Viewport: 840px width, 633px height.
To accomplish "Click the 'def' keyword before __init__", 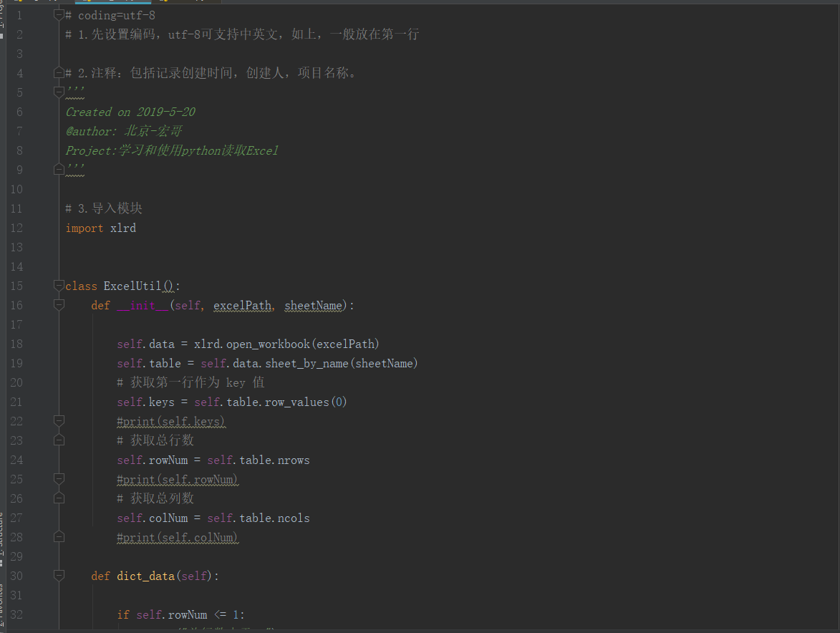I will 101,305.
